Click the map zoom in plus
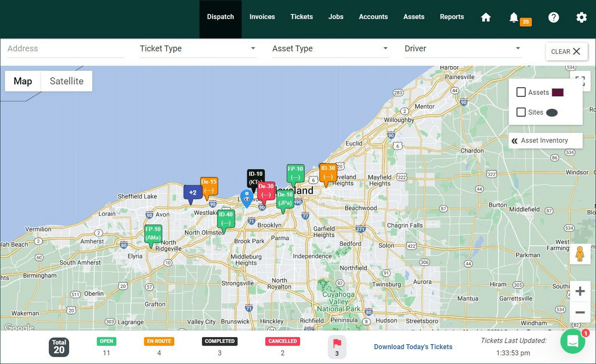 point(580,291)
